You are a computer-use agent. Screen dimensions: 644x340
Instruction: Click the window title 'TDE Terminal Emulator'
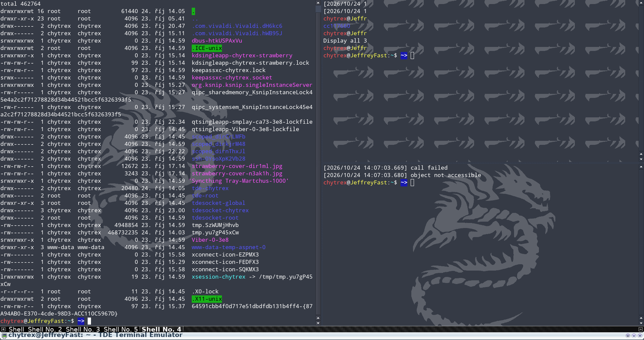click(140, 335)
